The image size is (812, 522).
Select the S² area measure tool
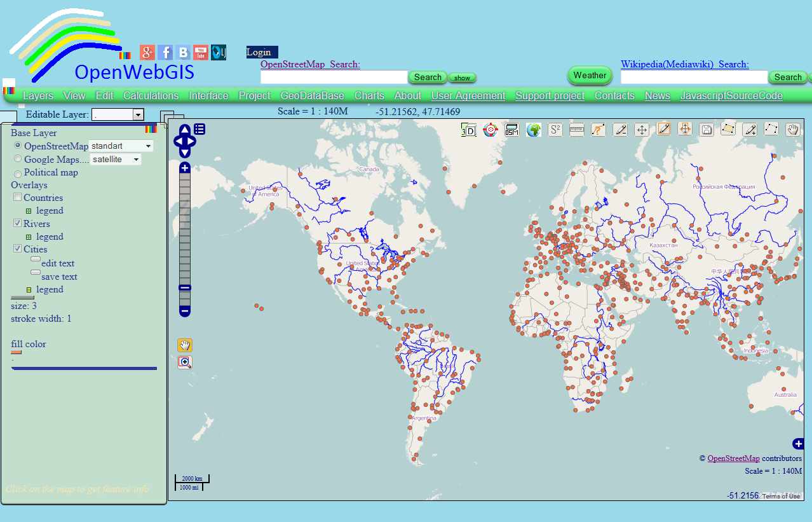point(555,130)
